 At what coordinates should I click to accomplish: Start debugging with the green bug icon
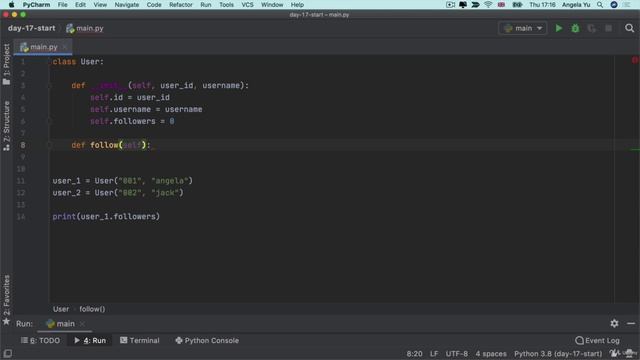[575, 28]
